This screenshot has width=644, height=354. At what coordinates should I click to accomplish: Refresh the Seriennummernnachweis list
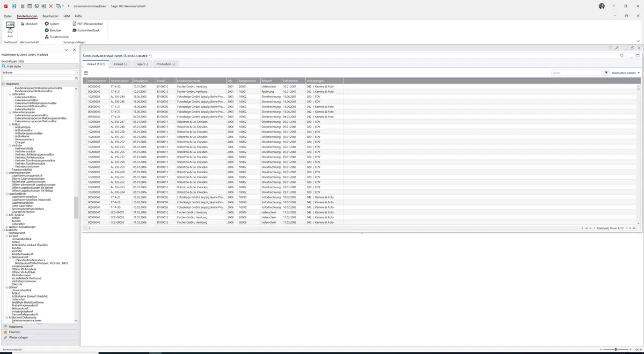pos(621,56)
